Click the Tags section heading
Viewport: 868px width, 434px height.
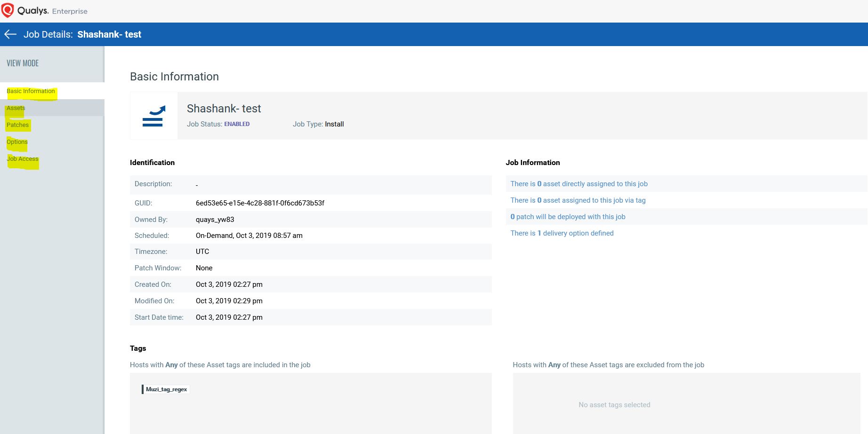coord(138,348)
